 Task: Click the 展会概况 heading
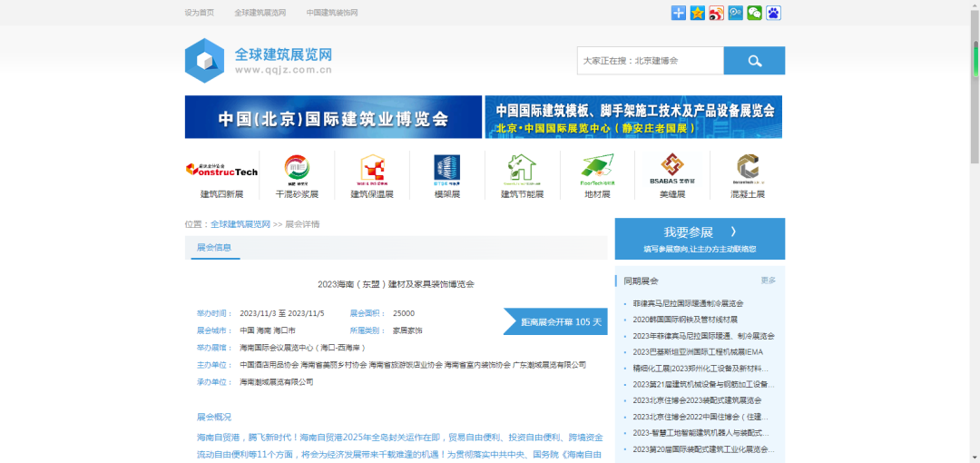tap(214, 418)
